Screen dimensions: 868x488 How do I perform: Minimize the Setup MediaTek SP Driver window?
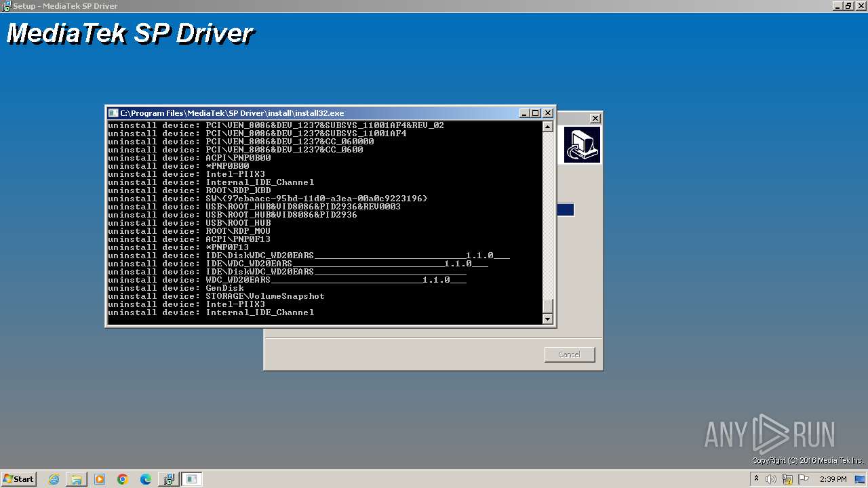click(837, 5)
